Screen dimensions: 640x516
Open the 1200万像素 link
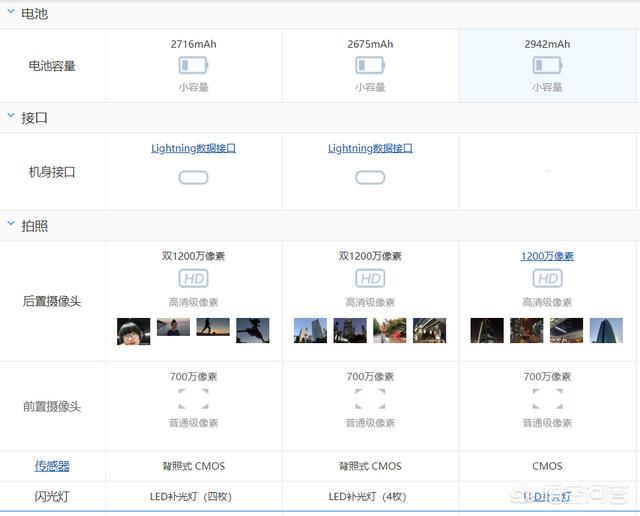click(x=547, y=256)
